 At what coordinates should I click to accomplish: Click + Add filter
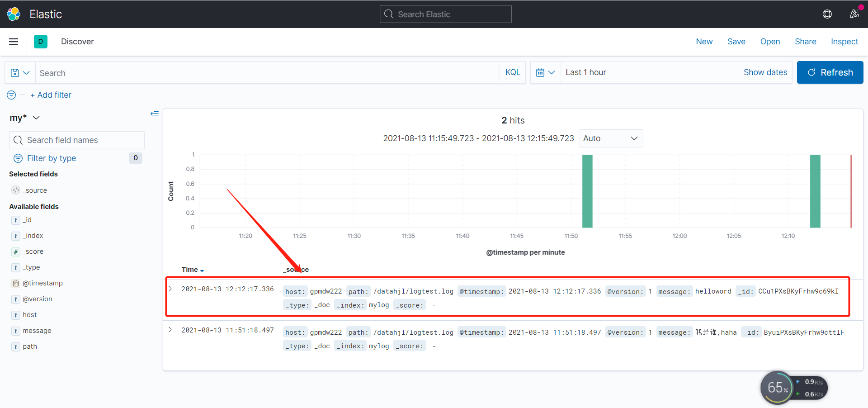click(51, 95)
